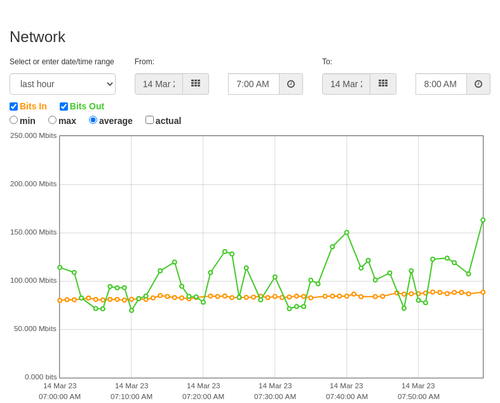The width and height of the screenshot is (500, 403).
Task: Click the last orange Bits In data point
Action: tap(483, 292)
